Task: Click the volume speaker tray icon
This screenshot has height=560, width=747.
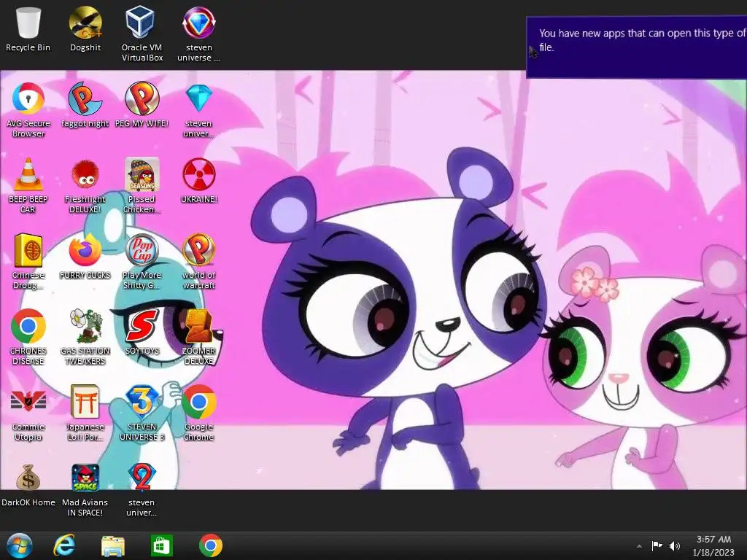Action: (x=675, y=545)
